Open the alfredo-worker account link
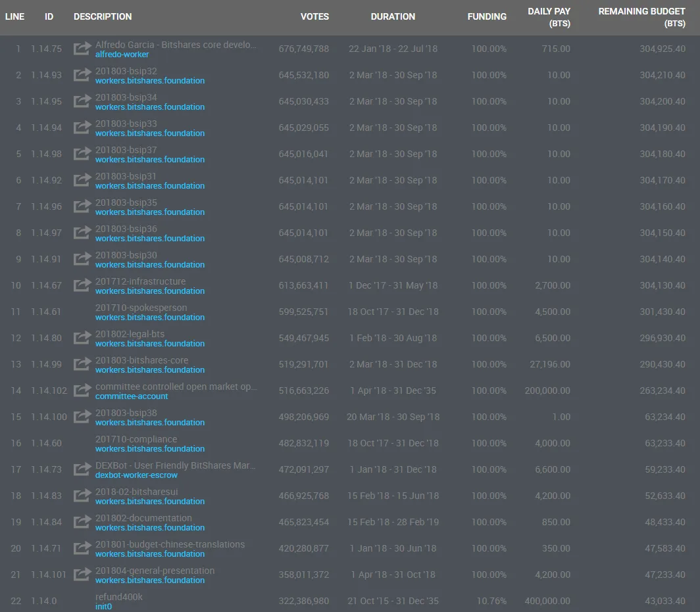This screenshot has height=612, width=700. pos(122,55)
